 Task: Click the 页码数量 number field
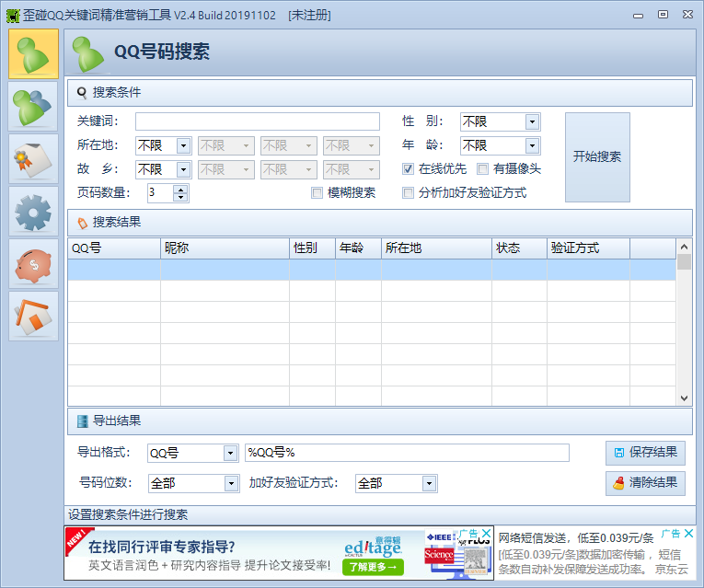pos(161,193)
